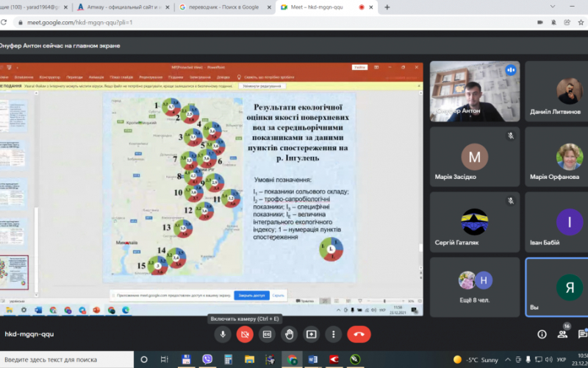Select Онуфер Антон video tile
Viewport: 588px width, 368px height.
[475, 91]
